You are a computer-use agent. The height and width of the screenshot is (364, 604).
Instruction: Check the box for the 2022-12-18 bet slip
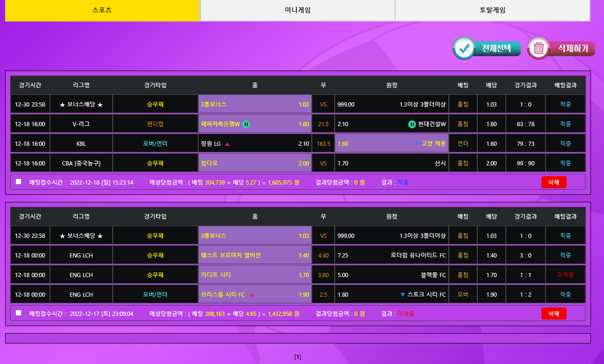[x=19, y=182]
